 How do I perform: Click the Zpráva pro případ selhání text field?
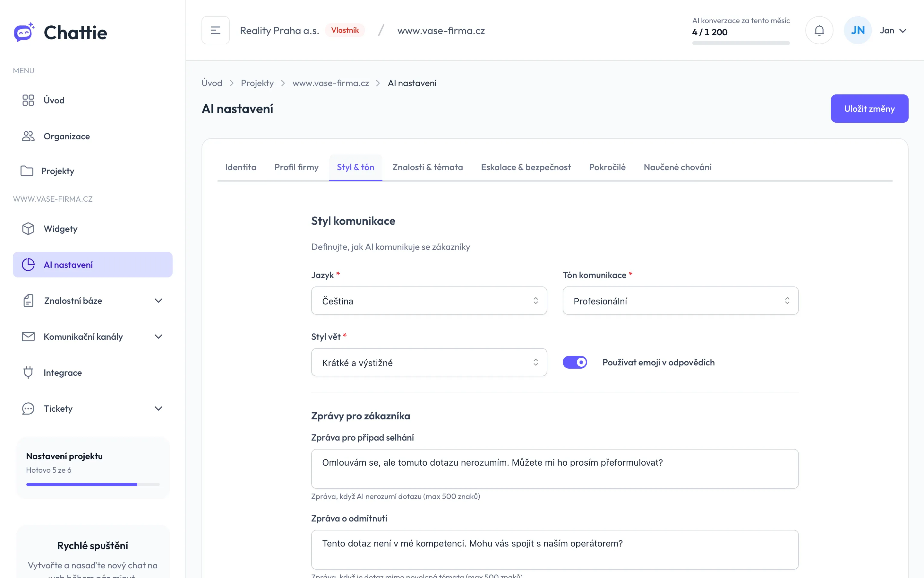555,469
